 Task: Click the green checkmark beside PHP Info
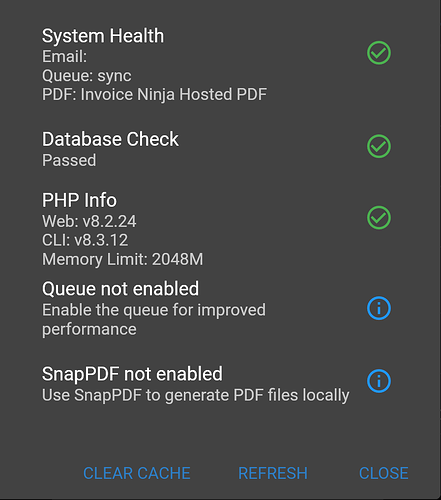pos(379,218)
